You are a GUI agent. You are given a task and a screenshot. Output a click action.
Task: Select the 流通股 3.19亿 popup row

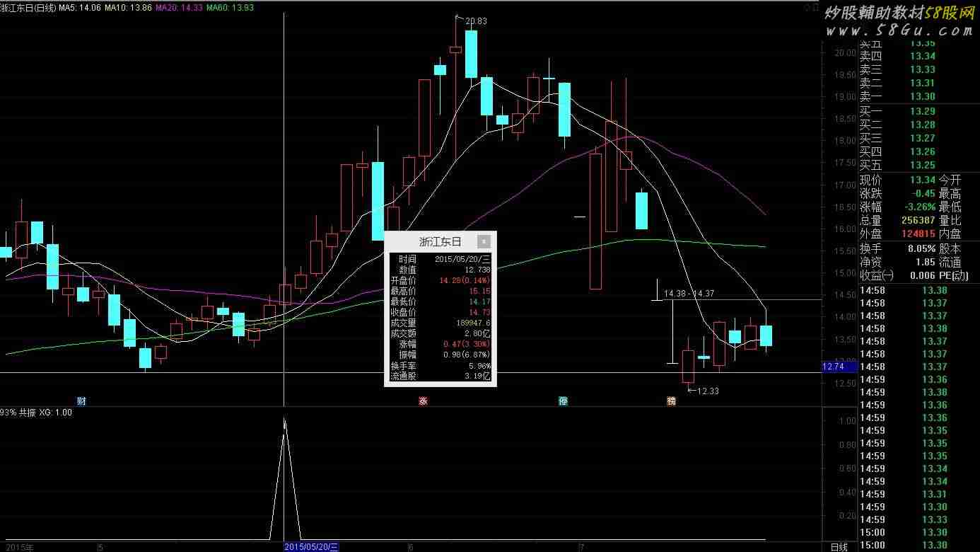[440, 376]
